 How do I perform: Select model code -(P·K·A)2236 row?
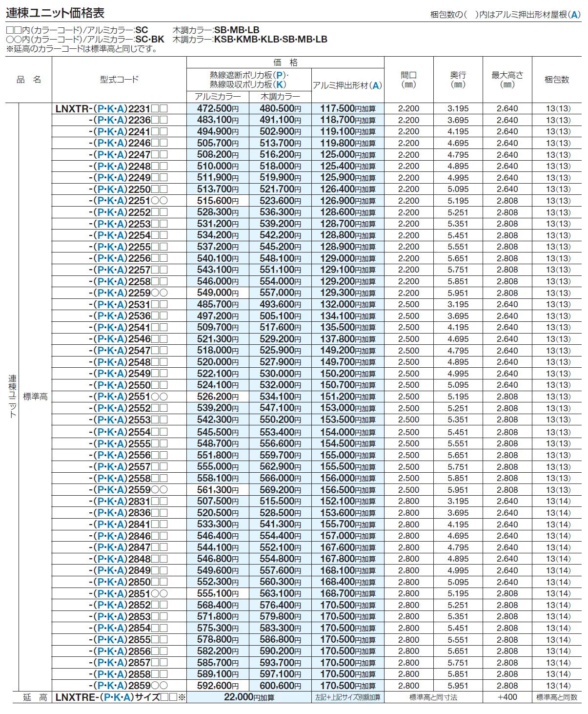tap(128, 120)
